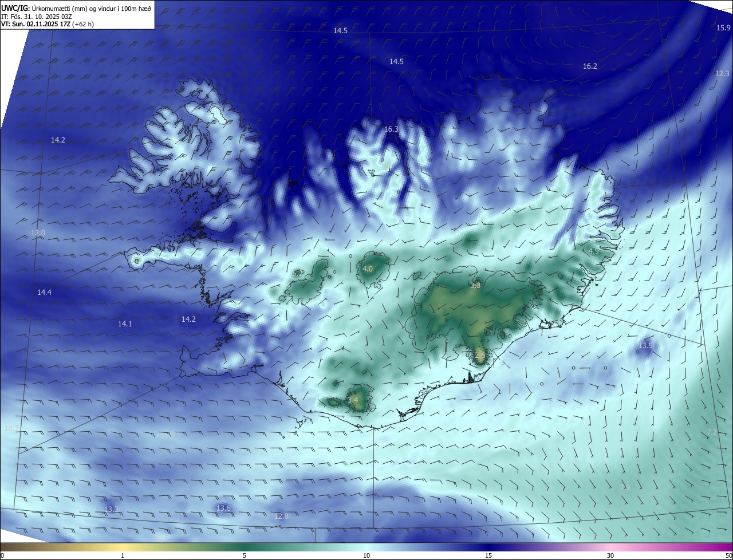Click the map value '13.5' offshore southeast
This screenshot has width=733, height=560.
pyautogui.click(x=645, y=345)
